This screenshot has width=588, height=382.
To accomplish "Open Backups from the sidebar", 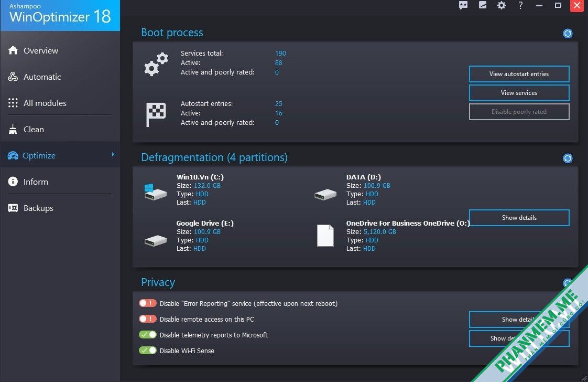I will point(60,208).
